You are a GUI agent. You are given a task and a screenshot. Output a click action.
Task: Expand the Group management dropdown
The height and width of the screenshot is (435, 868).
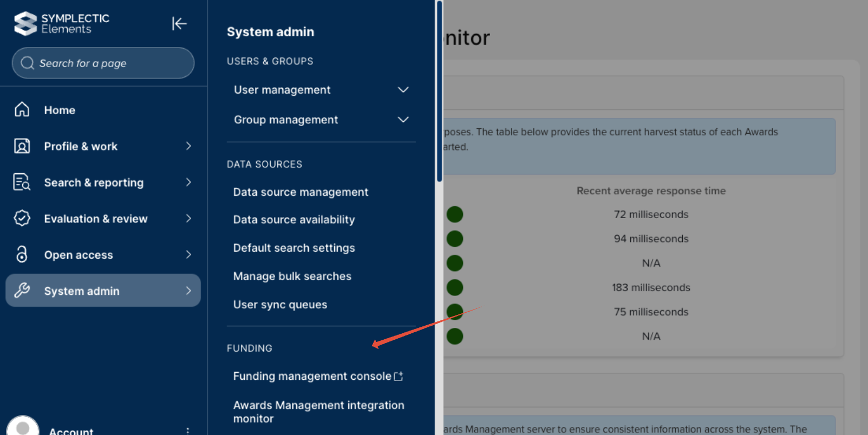[x=403, y=120]
